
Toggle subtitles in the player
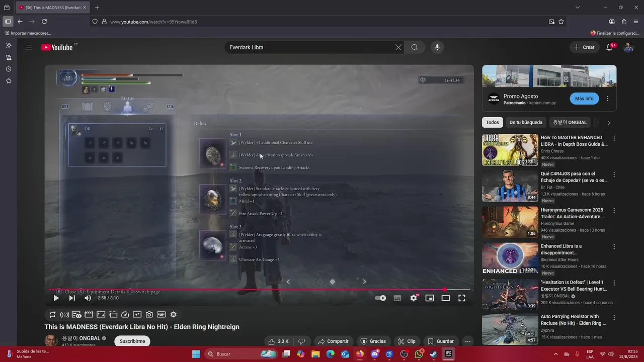point(397,298)
